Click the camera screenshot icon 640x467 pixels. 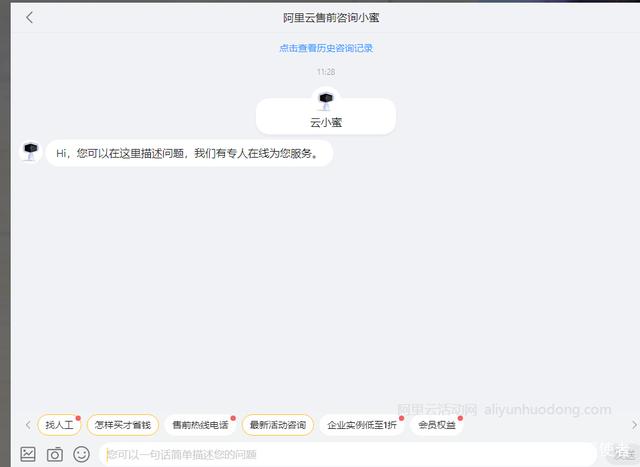click(x=55, y=454)
